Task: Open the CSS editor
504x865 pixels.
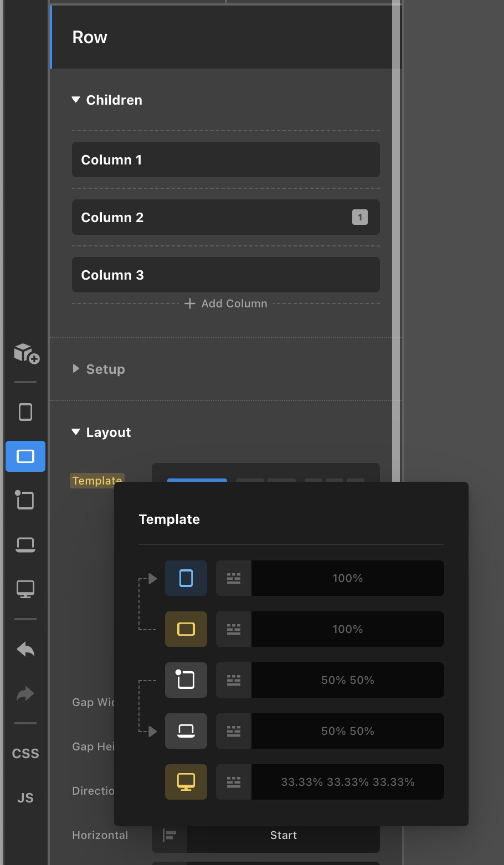Action: (x=25, y=754)
